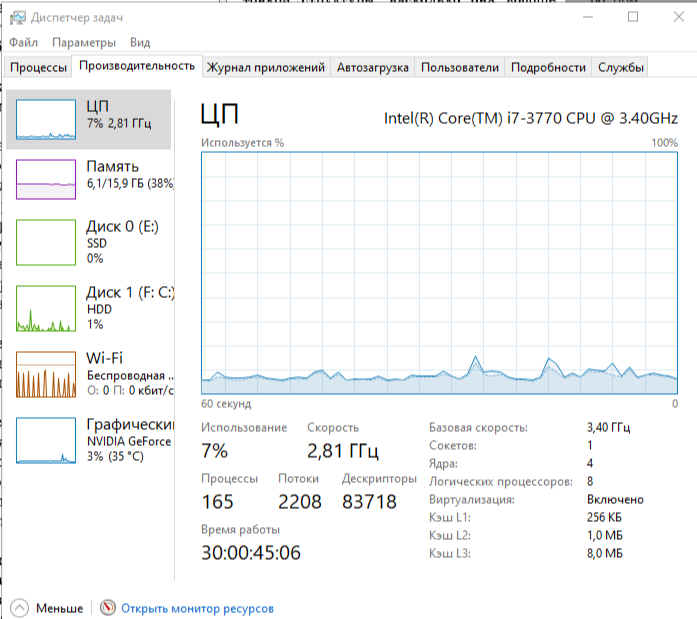This screenshot has height=619, width=697.
Task: Click the resource monitor gauge icon
Action: 108,607
